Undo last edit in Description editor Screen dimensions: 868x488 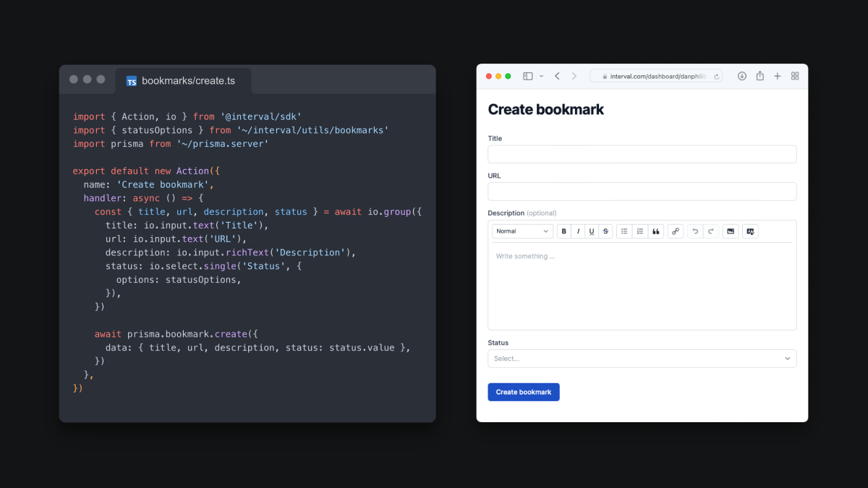coord(695,231)
